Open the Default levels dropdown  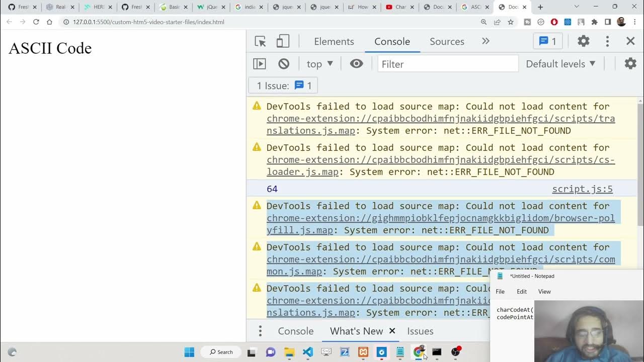pos(560,64)
